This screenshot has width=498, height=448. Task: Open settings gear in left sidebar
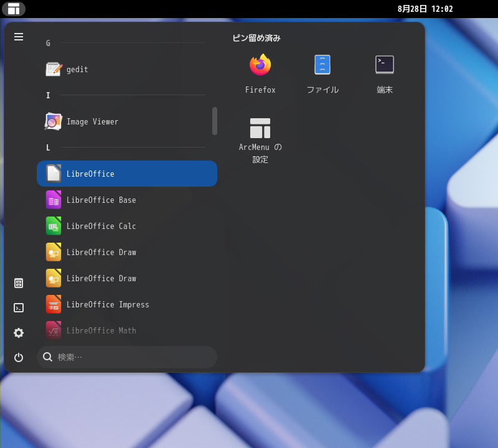click(19, 333)
